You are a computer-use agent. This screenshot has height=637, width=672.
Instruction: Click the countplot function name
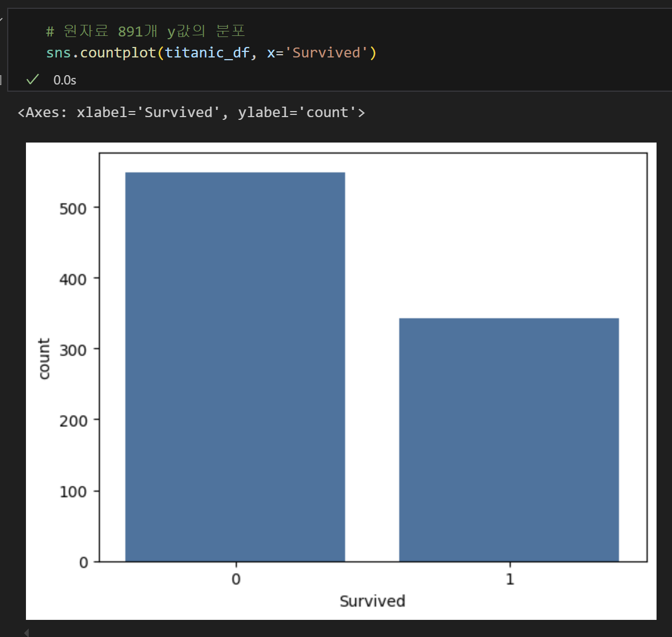click(x=118, y=53)
